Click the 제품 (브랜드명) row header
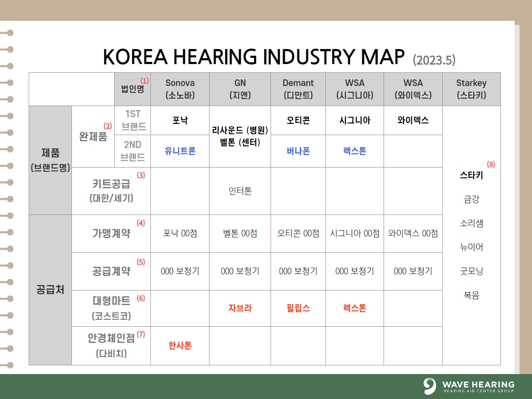Screen dimensions: 532x399 coord(50,160)
